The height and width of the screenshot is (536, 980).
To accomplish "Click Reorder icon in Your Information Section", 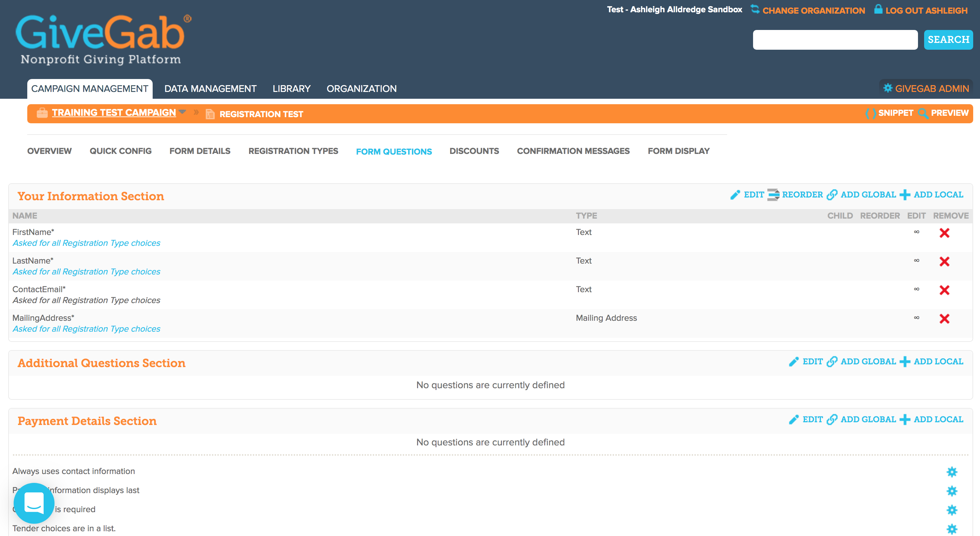I will pos(774,195).
